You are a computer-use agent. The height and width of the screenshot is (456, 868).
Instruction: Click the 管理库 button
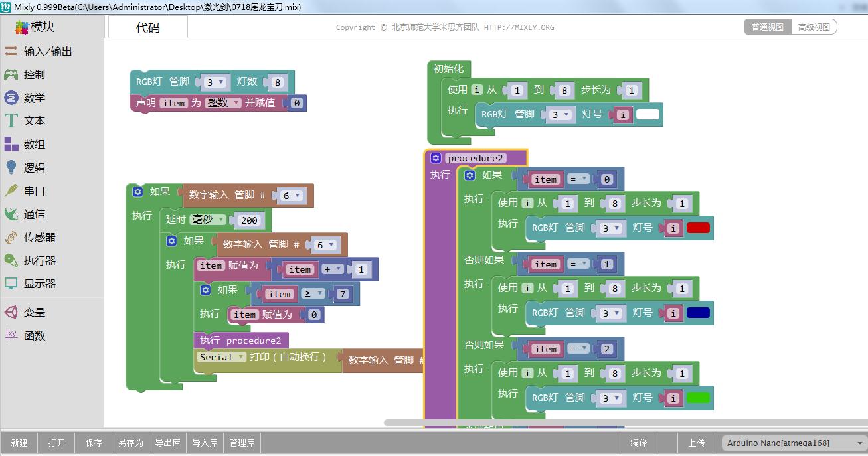tap(242, 443)
